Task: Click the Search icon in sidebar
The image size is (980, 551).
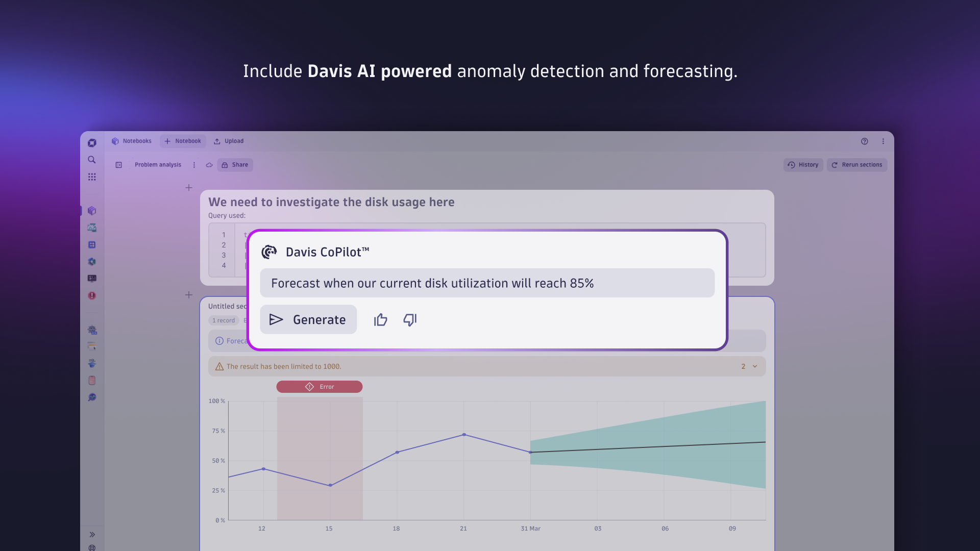Action: (x=91, y=159)
